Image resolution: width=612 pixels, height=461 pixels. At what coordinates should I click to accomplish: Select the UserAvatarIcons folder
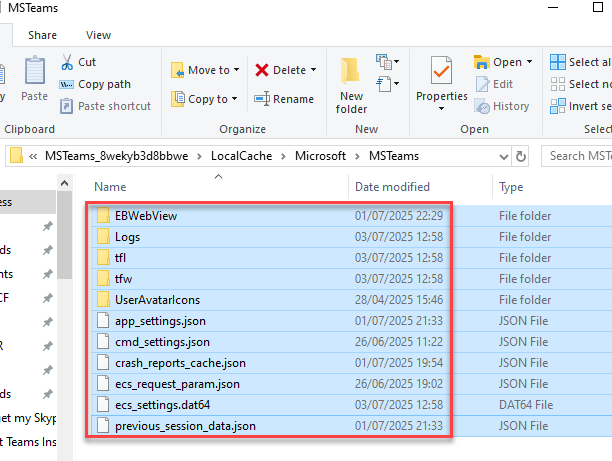157,300
